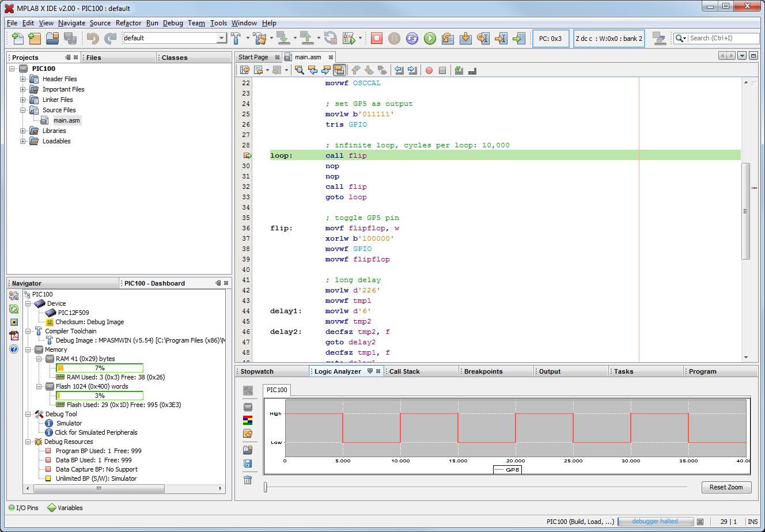Click the Reset Zoom button
Viewport: 765px width, 532px height.
[726, 487]
